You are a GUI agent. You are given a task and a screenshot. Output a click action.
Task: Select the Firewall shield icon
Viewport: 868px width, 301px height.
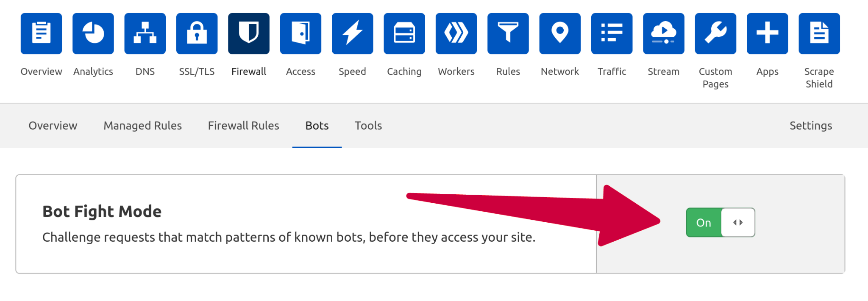point(249,33)
